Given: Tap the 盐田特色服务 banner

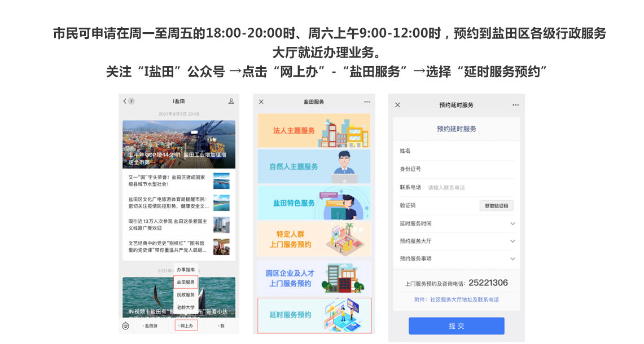Looking at the screenshot, I should click(x=314, y=202).
